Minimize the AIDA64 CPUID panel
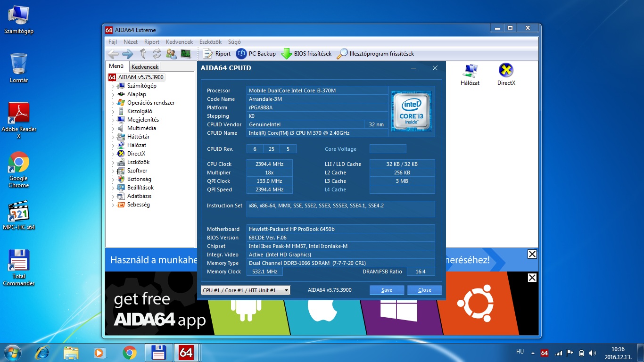This screenshot has height=362, width=644. point(413,68)
